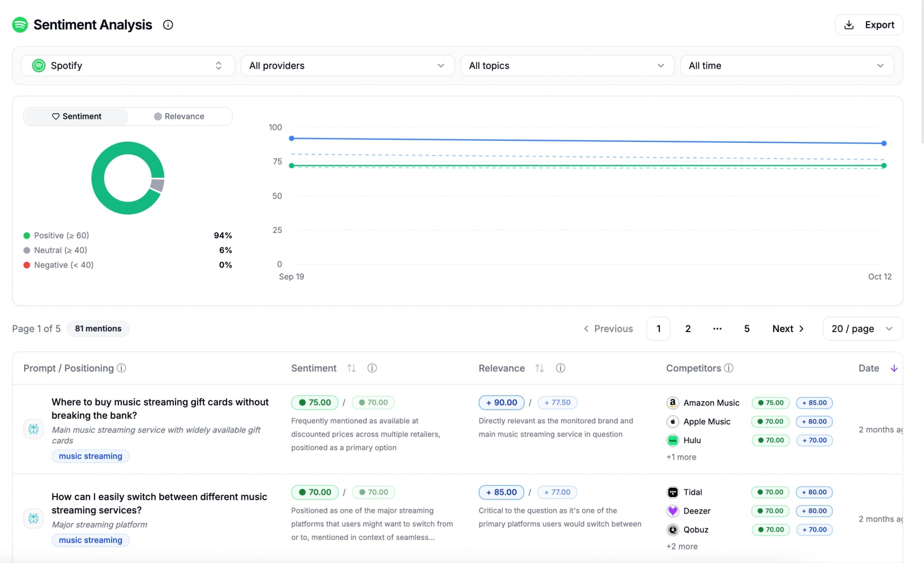Click the Hulu competitor icon
Image resolution: width=924 pixels, height=563 pixels.
673,440
